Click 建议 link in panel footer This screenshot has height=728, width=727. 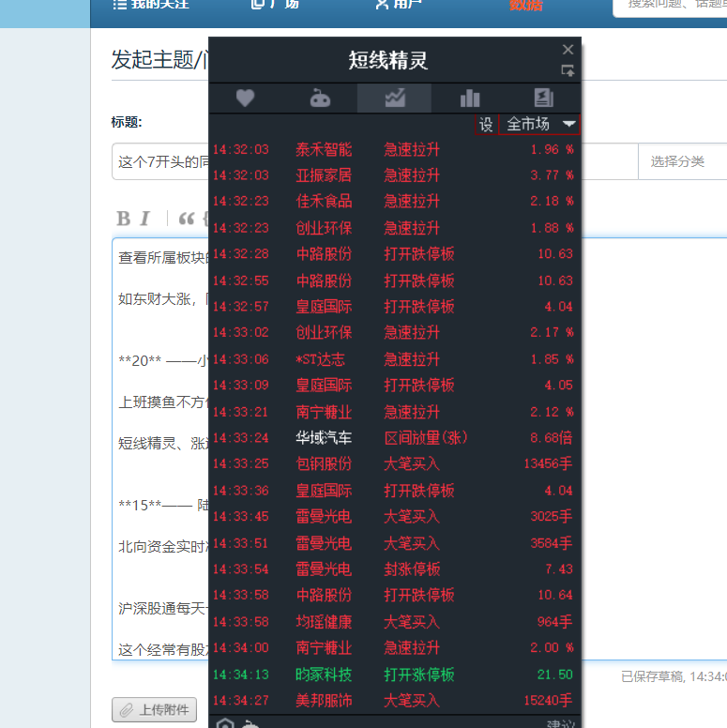click(x=561, y=724)
